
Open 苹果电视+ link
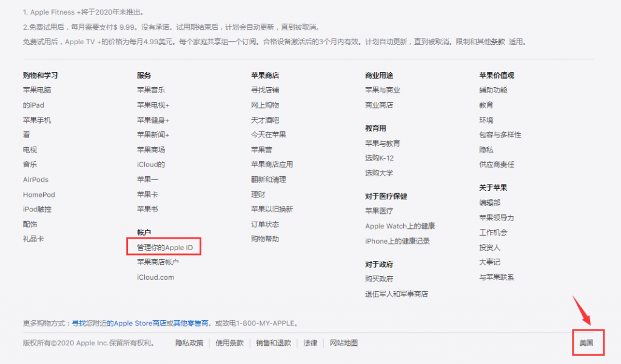(x=153, y=105)
